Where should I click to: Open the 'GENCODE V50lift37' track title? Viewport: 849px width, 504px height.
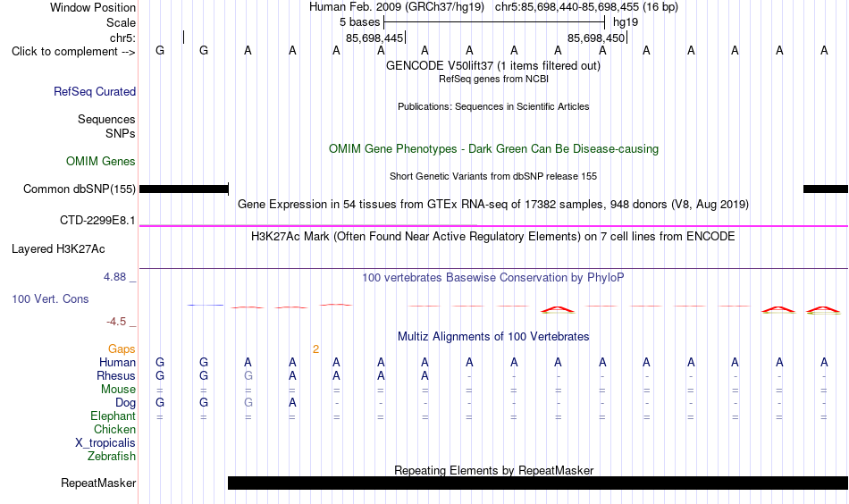492,65
